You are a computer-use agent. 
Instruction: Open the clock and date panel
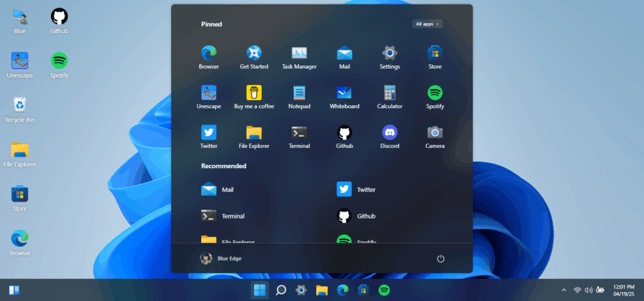click(x=623, y=290)
